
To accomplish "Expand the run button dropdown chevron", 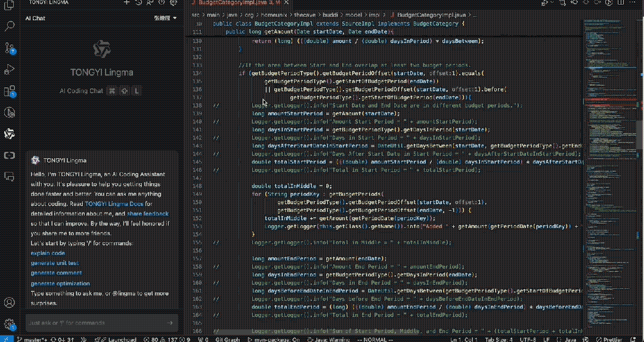I will (552, 2).
